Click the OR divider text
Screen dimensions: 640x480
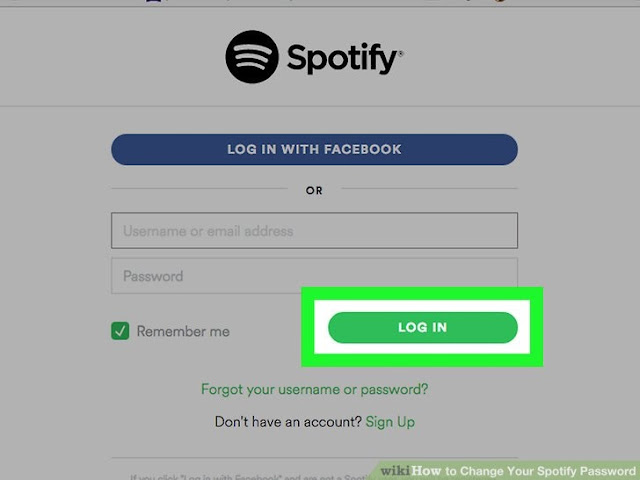click(x=314, y=191)
